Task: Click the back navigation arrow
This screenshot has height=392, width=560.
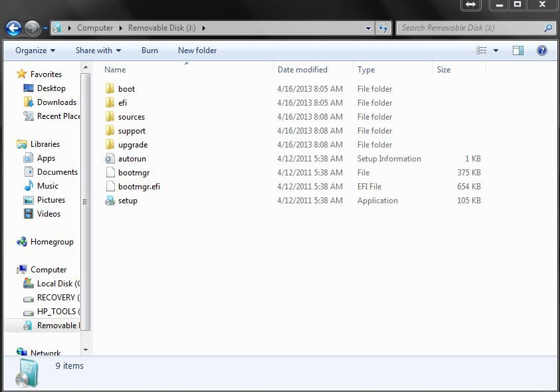Action: point(14,28)
